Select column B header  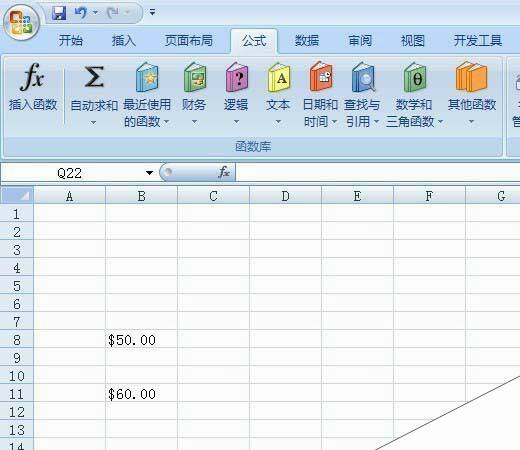pyautogui.click(x=141, y=196)
